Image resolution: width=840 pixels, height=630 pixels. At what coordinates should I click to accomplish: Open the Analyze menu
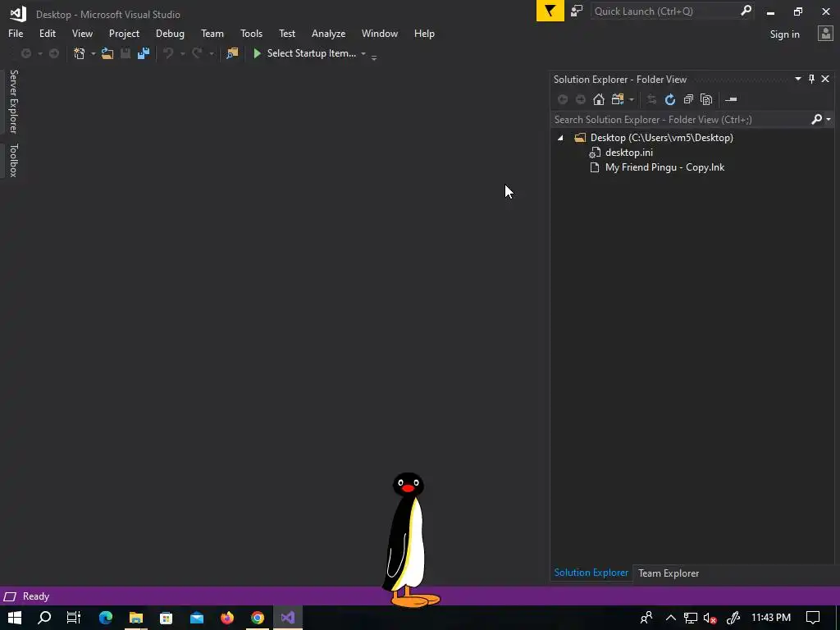point(328,33)
